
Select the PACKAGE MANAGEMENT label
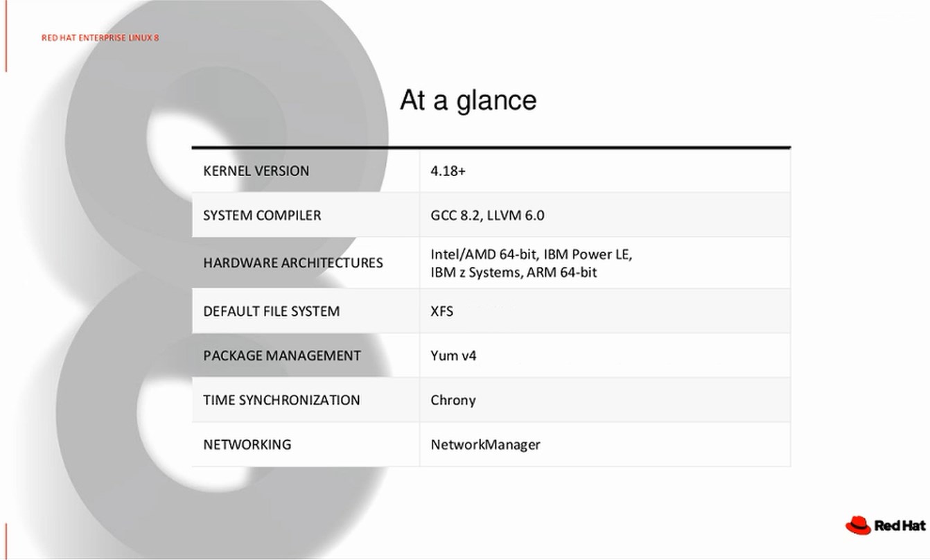click(x=281, y=356)
